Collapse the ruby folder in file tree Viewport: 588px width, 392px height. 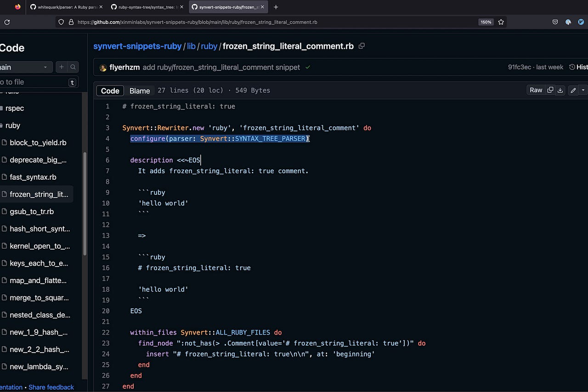(12, 125)
